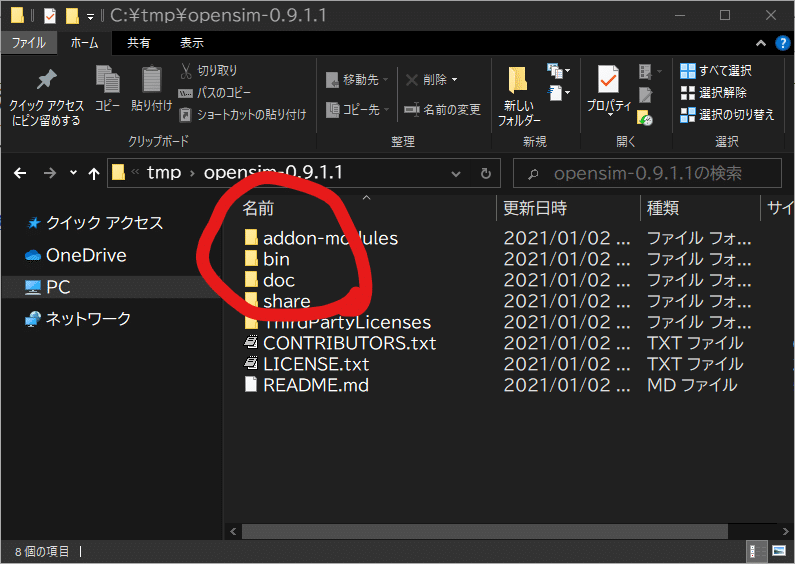Select ネットワーク in navigation pane

[78, 319]
